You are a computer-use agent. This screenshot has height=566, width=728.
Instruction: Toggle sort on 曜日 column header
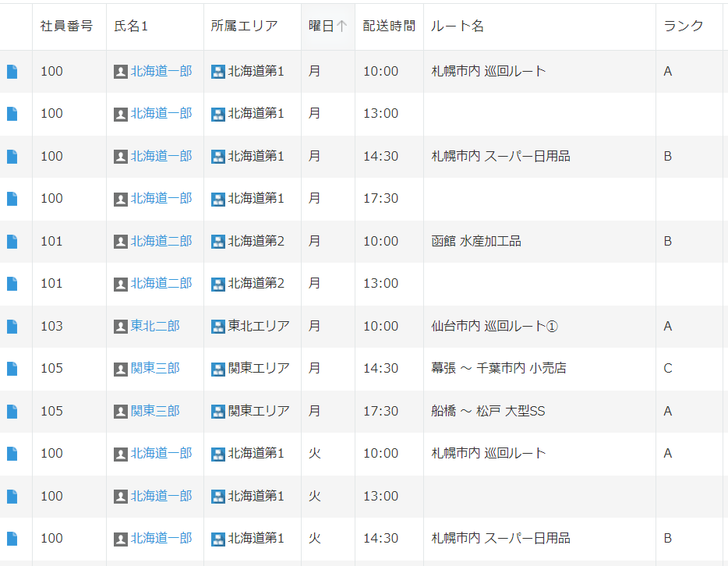pos(328,26)
